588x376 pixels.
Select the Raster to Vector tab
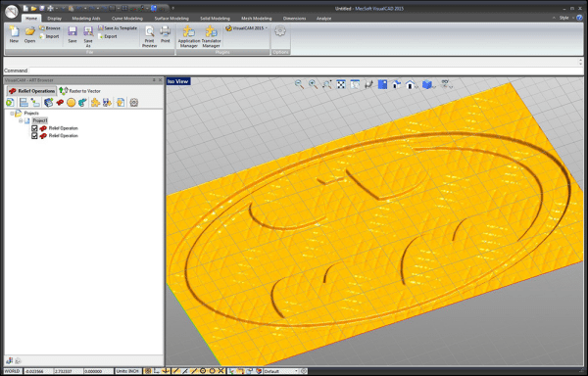point(79,91)
